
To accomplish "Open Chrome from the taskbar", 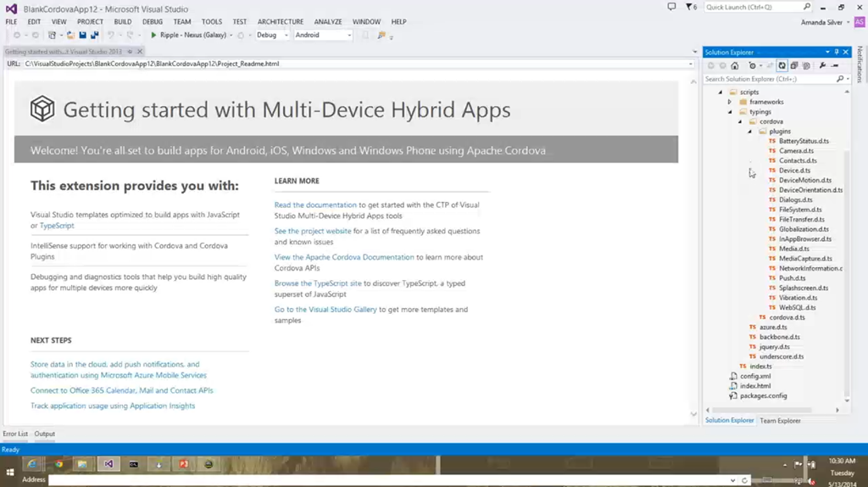I will point(58,464).
